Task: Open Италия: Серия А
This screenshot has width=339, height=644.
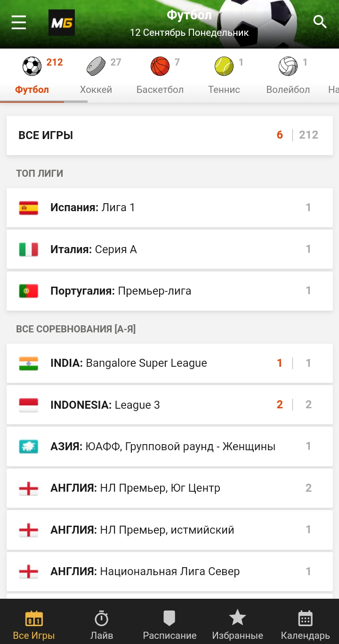Action: click(x=169, y=249)
